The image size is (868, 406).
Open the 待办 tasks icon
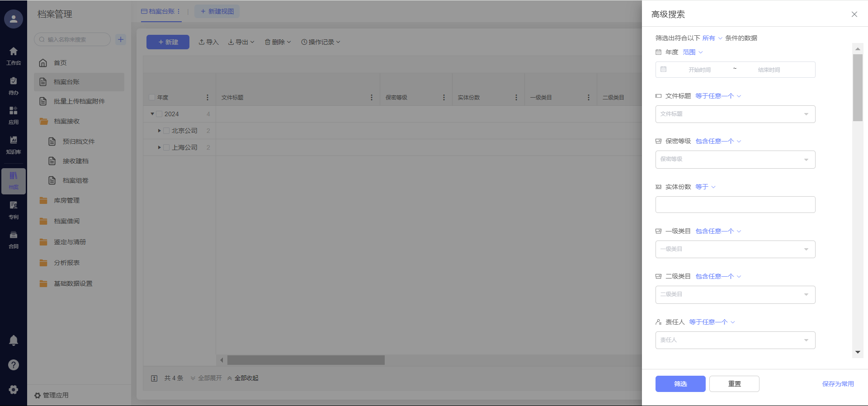coord(14,85)
